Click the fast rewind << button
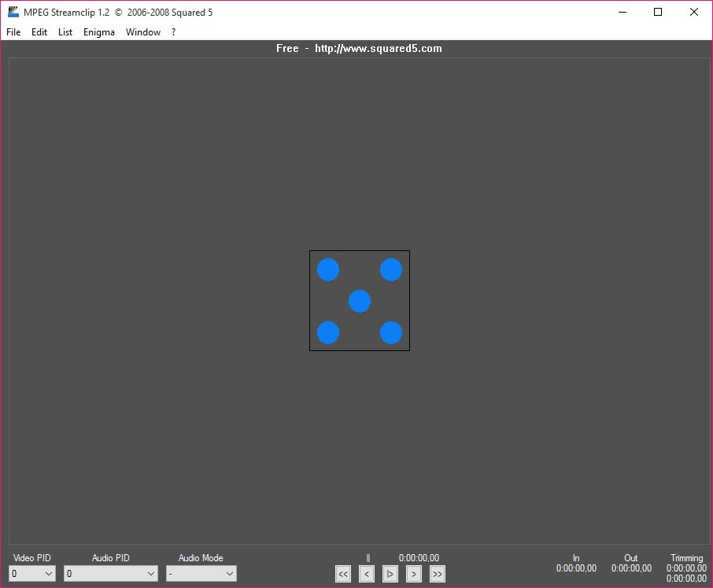Image resolution: width=713 pixels, height=588 pixels. 343,574
